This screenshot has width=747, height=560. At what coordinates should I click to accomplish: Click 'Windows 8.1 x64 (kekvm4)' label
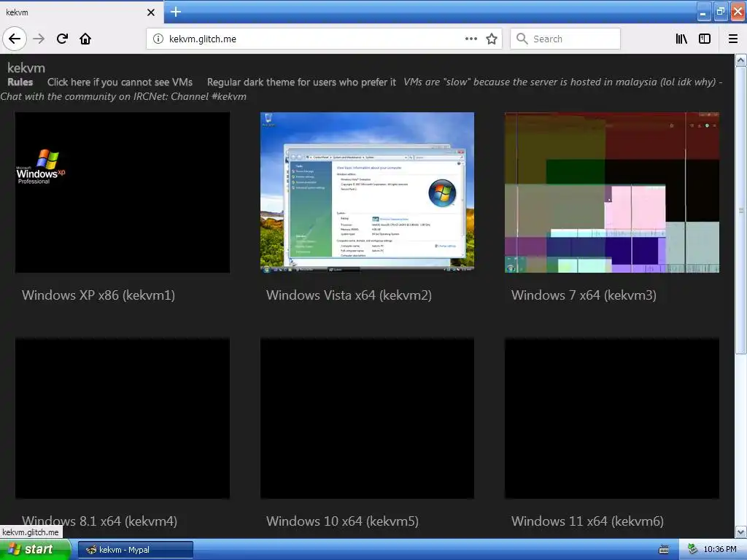99,521
